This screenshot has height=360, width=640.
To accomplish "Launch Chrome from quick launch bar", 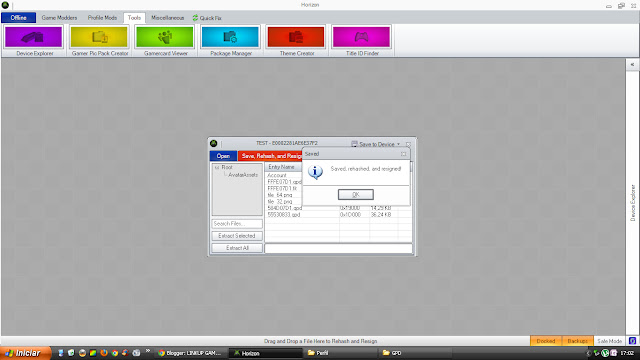I will (115, 353).
